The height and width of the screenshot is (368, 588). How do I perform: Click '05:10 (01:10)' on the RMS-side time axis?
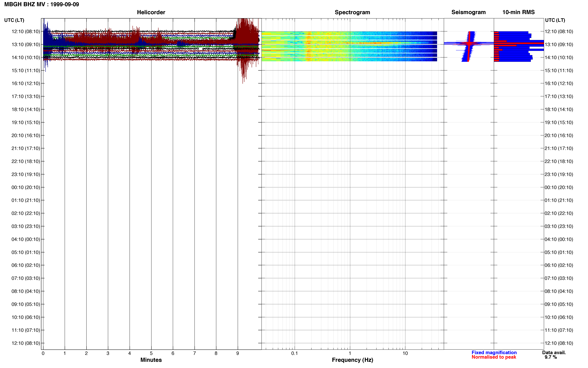559,252
